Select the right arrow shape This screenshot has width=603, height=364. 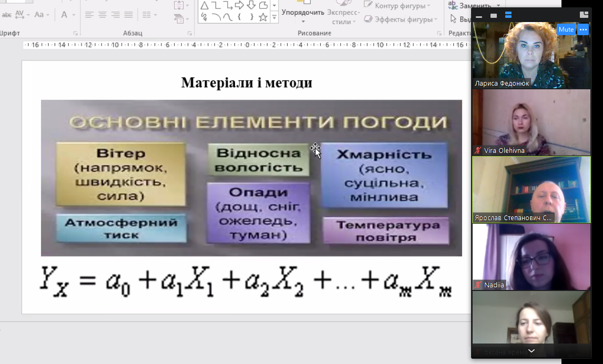(x=239, y=6)
